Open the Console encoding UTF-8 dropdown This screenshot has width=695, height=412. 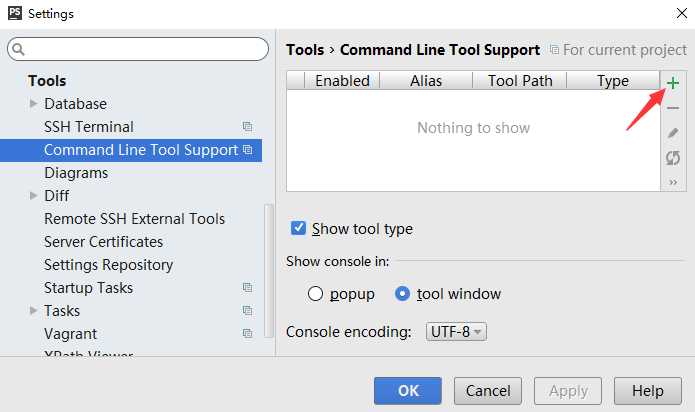pyautogui.click(x=456, y=331)
